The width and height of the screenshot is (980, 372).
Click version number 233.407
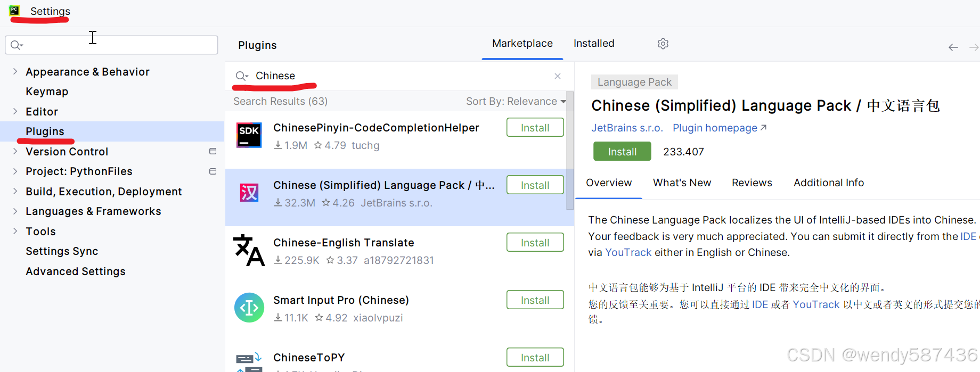tap(683, 152)
